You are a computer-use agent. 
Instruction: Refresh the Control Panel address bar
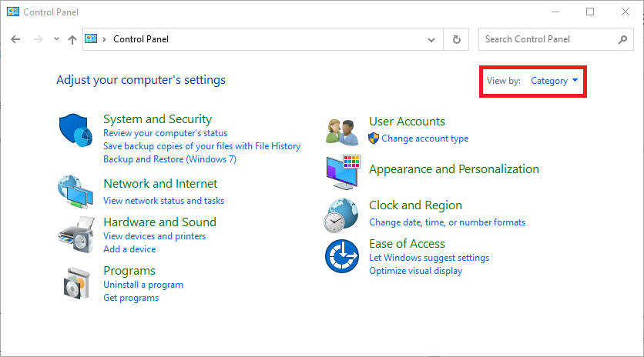click(x=456, y=39)
